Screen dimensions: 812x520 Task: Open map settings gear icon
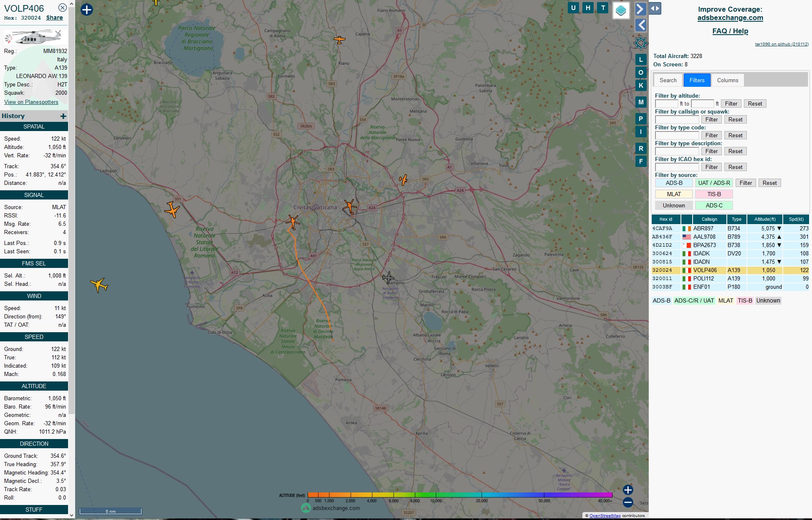640,43
